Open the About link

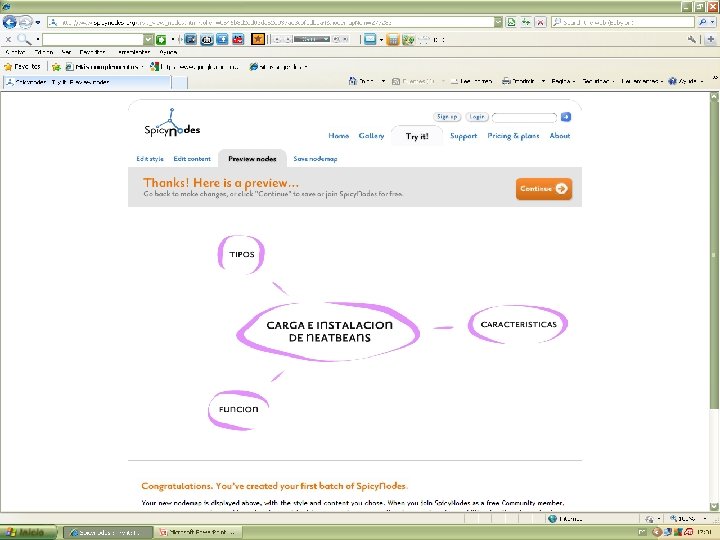pos(560,136)
